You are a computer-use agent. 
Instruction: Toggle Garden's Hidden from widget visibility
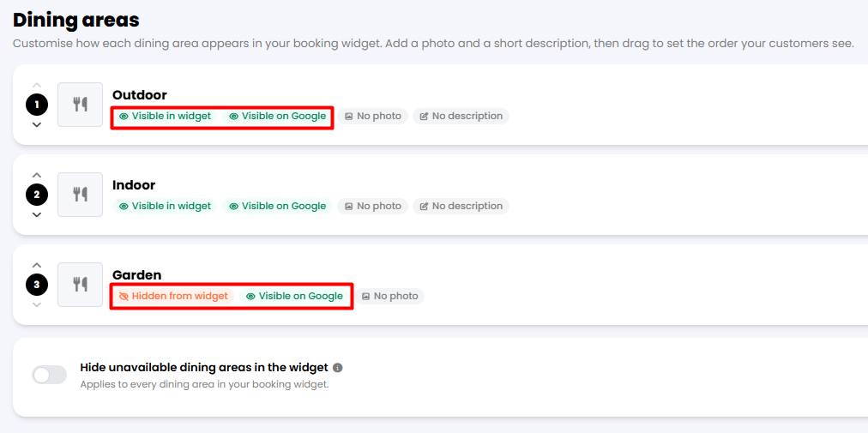[173, 296]
